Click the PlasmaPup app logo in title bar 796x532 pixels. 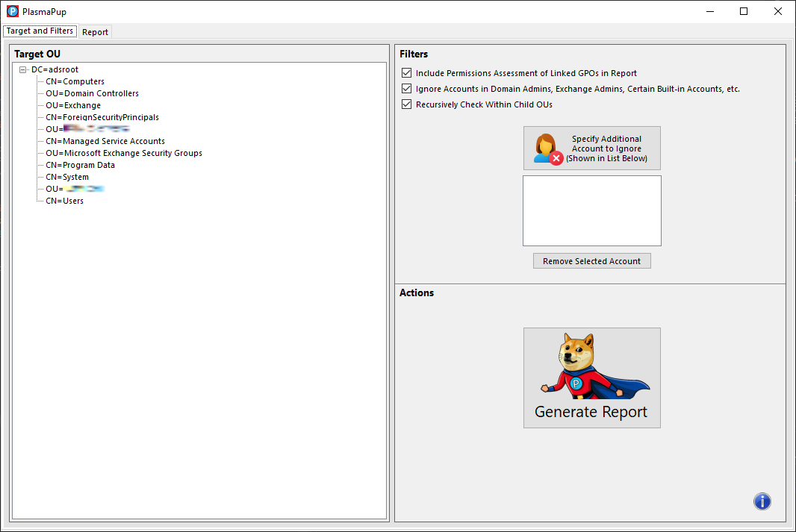point(13,11)
